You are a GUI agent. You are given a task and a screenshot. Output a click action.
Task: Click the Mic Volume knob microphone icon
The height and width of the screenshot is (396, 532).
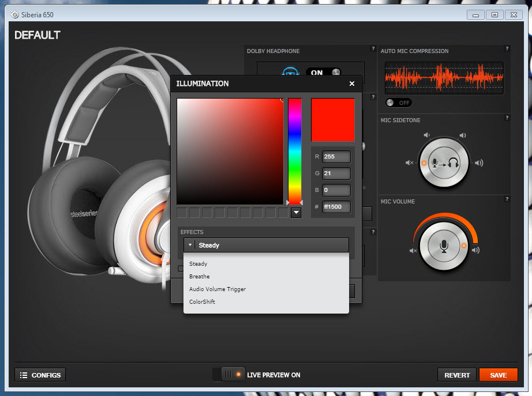(x=444, y=246)
